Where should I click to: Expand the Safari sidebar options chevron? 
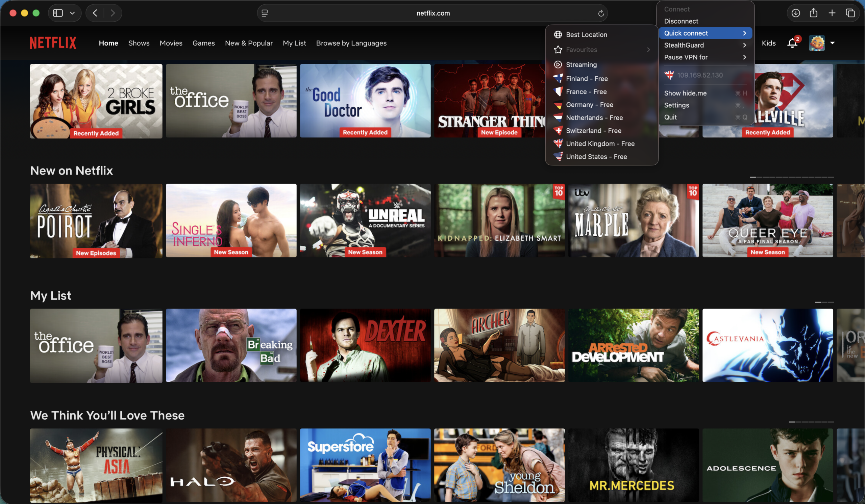point(72,13)
